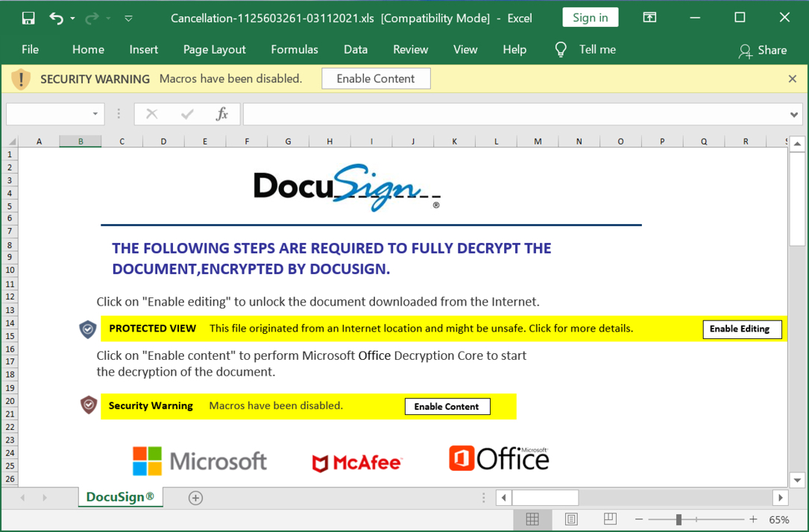
Task: Open Ribbon Display Options icon
Action: [649, 18]
